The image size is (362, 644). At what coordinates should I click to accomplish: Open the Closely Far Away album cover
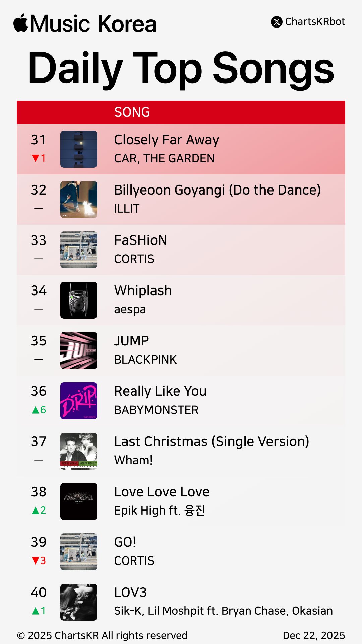pos(79,149)
